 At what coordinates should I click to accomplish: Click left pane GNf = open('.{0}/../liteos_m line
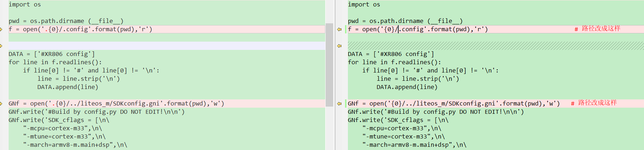tap(117, 104)
